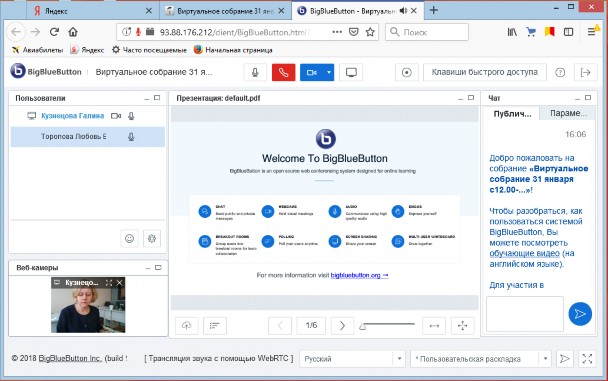Open Авиабилеты bookmark

click(37, 50)
